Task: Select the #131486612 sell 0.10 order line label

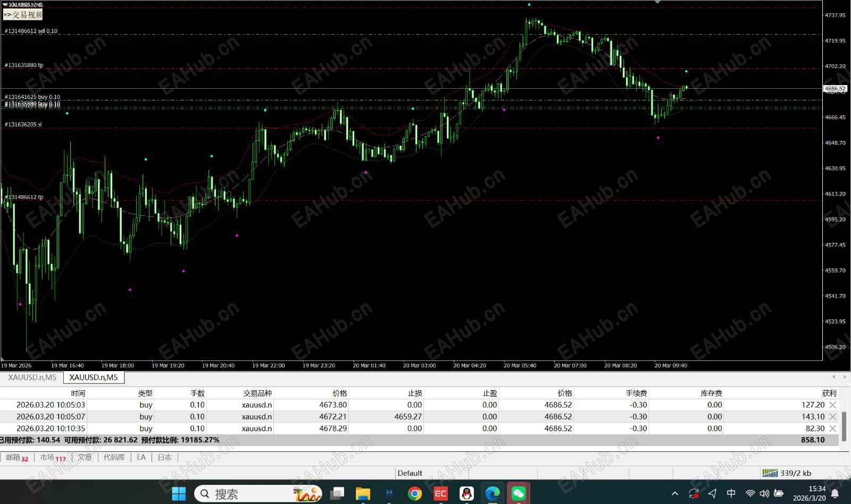Action: pyautogui.click(x=31, y=31)
